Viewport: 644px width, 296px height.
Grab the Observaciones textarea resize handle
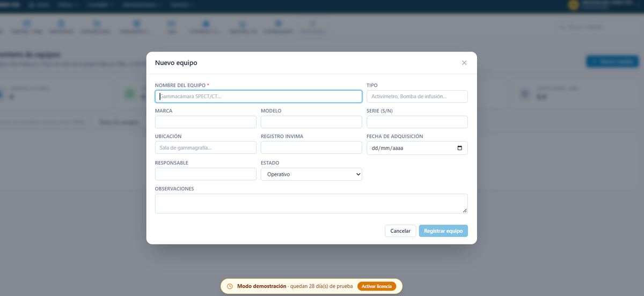pos(465,211)
